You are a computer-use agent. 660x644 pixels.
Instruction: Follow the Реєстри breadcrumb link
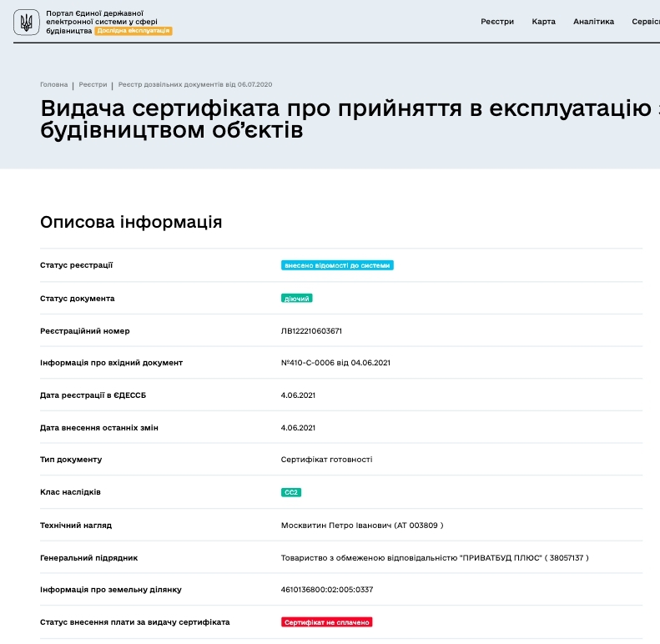[x=93, y=84]
